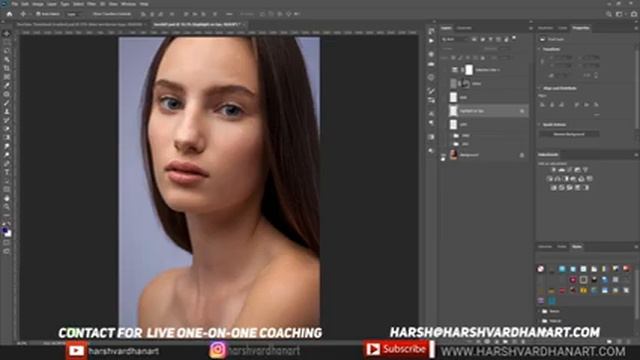Close the active document tab
The width and height of the screenshot is (640, 360).
click(244, 24)
